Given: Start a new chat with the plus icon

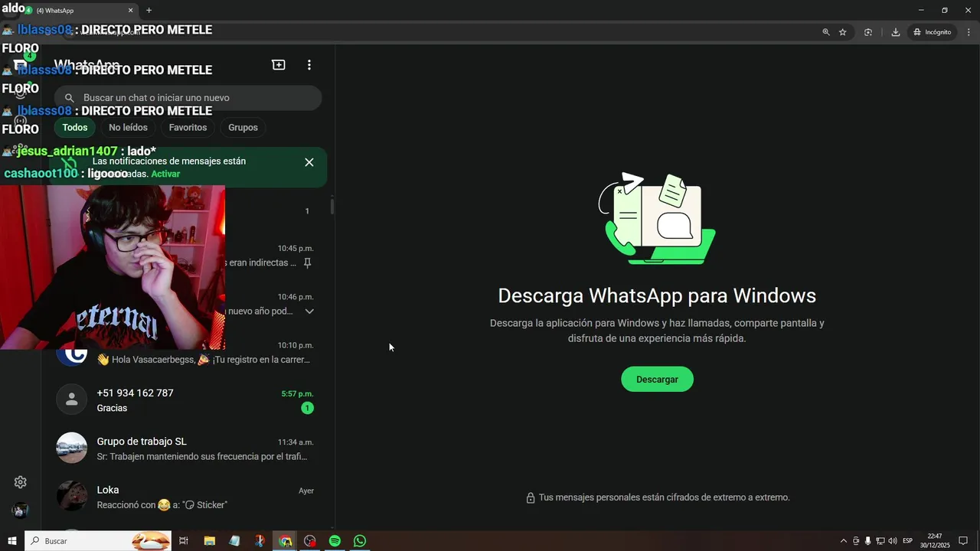Looking at the screenshot, I should [279, 65].
